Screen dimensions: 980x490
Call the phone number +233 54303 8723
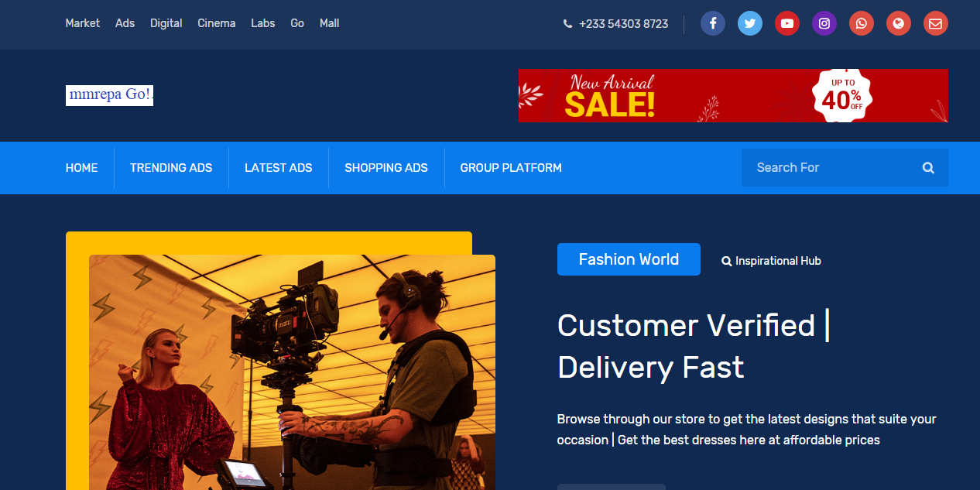pyautogui.click(x=623, y=24)
